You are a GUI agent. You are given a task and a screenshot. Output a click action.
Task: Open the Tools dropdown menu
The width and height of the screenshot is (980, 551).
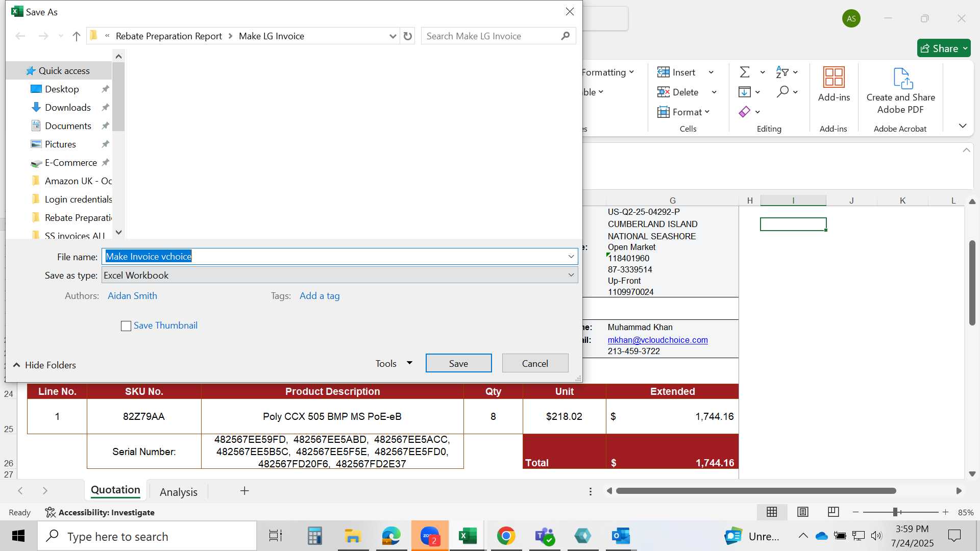(x=394, y=363)
